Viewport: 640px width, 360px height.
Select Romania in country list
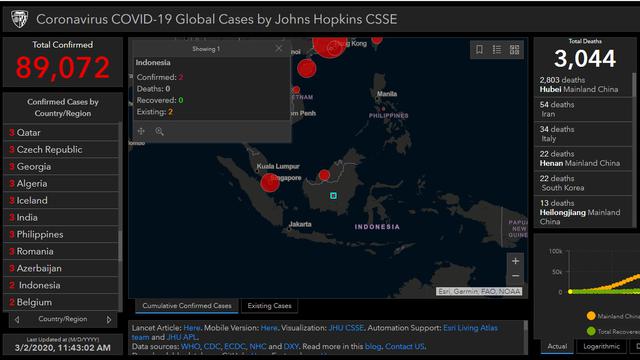click(61, 251)
